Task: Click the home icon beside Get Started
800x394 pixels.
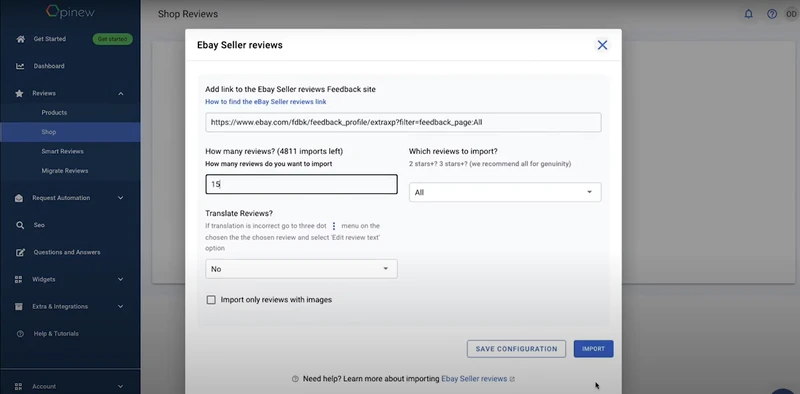Action: click(20, 39)
